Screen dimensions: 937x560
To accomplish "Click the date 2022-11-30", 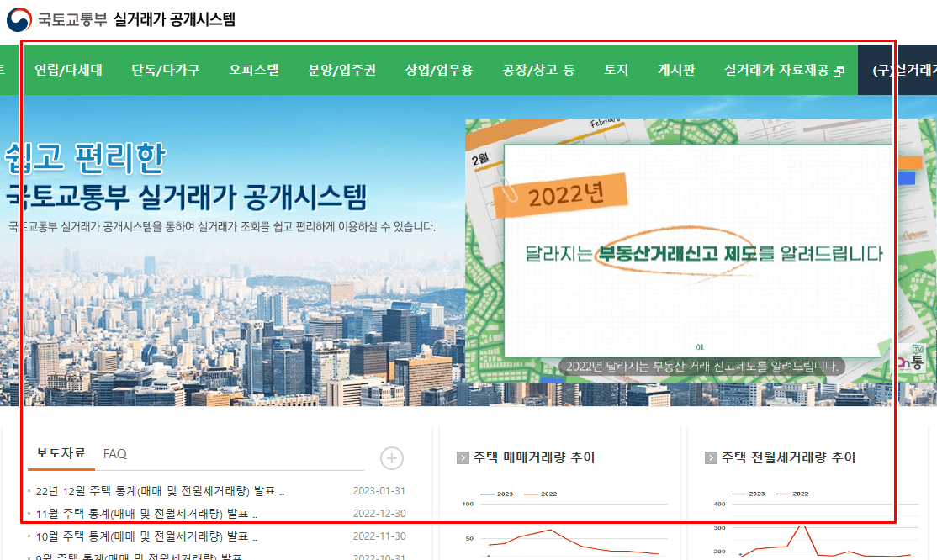I will pos(379,536).
